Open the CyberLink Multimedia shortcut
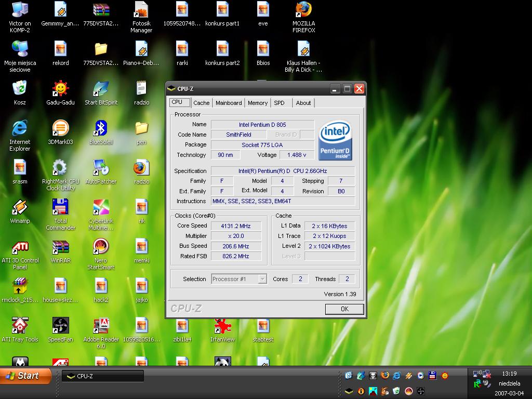 (101, 214)
